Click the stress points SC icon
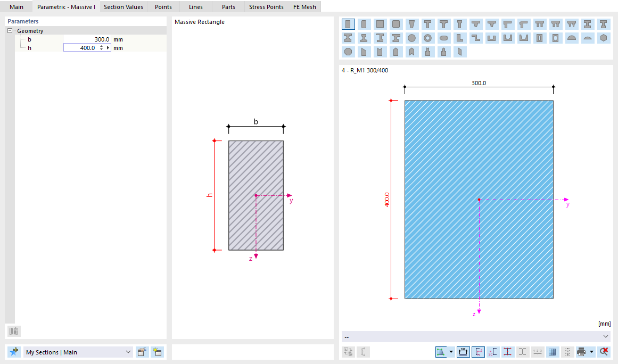The image size is (618, 364). pyautogui.click(x=492, y=352)
